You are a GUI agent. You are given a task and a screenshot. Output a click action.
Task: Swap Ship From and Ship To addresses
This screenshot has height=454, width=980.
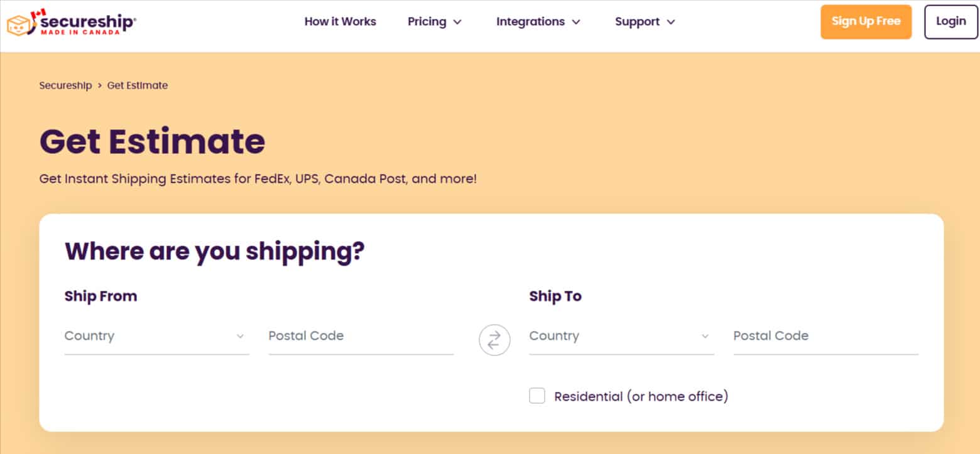point(494,340)
